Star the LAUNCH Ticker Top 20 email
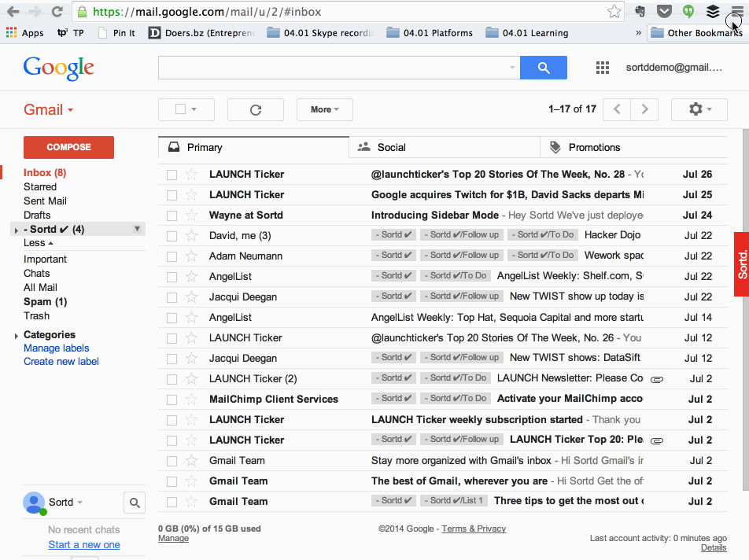 192,440
